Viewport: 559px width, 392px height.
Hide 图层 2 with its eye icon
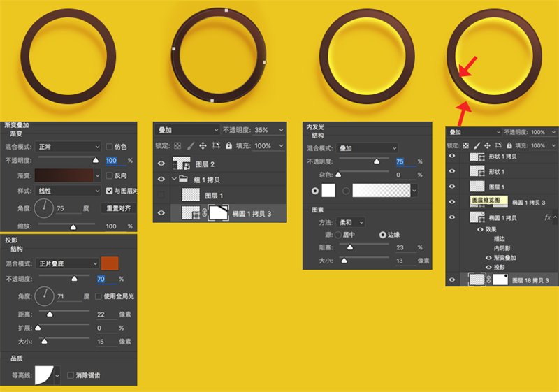click(161, 164)
